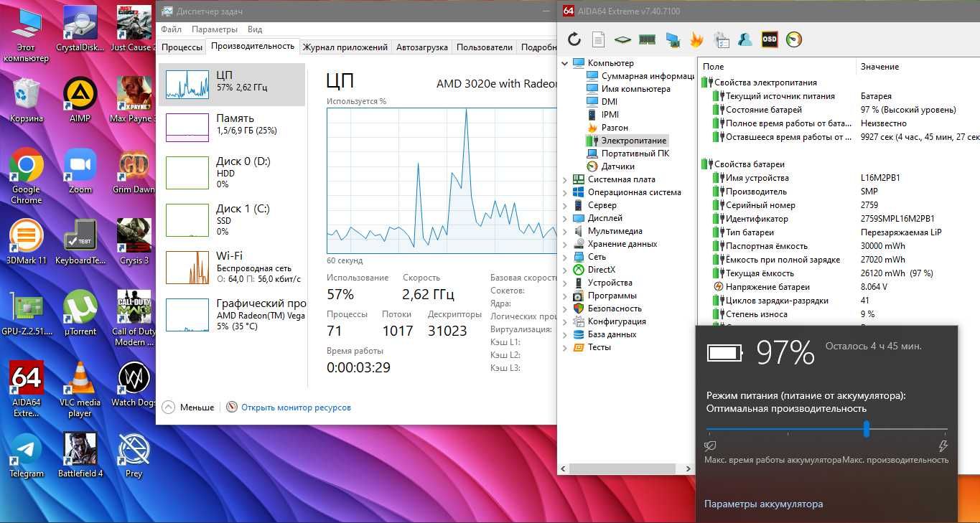The image size is (980, 523).
Task: Open the gauge SensorPanel icon in AIDA64
Action: point(794,39)
